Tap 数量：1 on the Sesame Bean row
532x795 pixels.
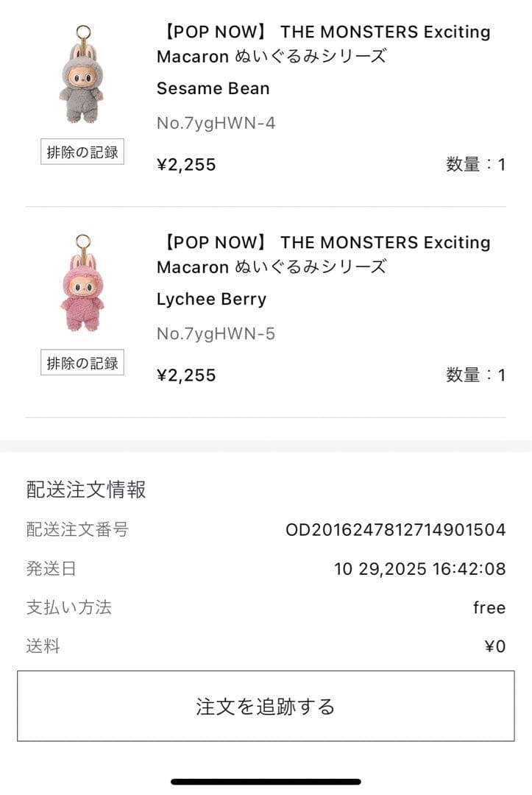pos(475,164)
